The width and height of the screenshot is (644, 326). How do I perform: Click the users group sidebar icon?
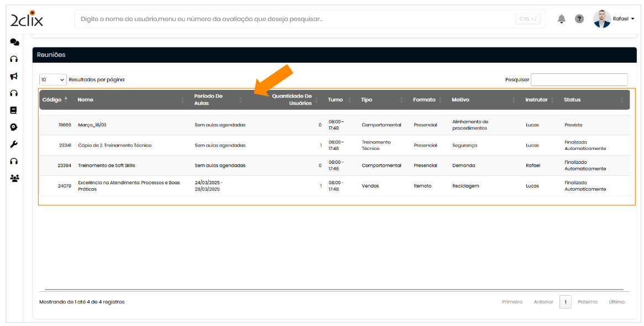click(x=14, y=178)
